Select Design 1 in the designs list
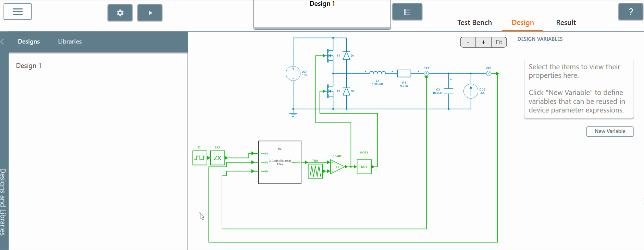The height and width of the screenshot is (250, 644). point(29,66)
